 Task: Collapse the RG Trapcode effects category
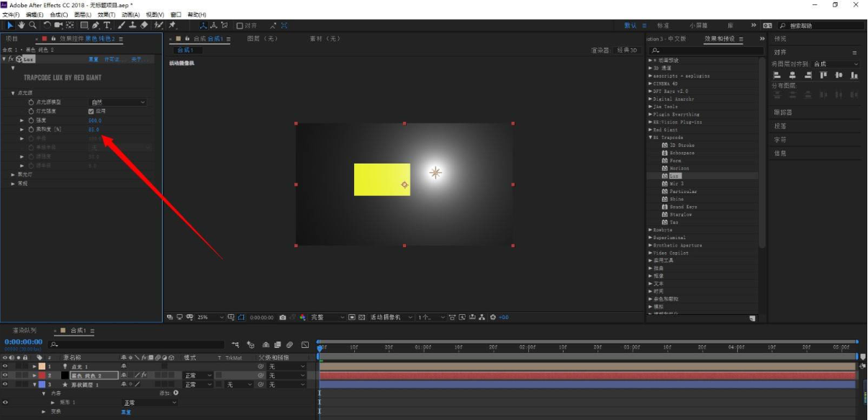(651, 138)
